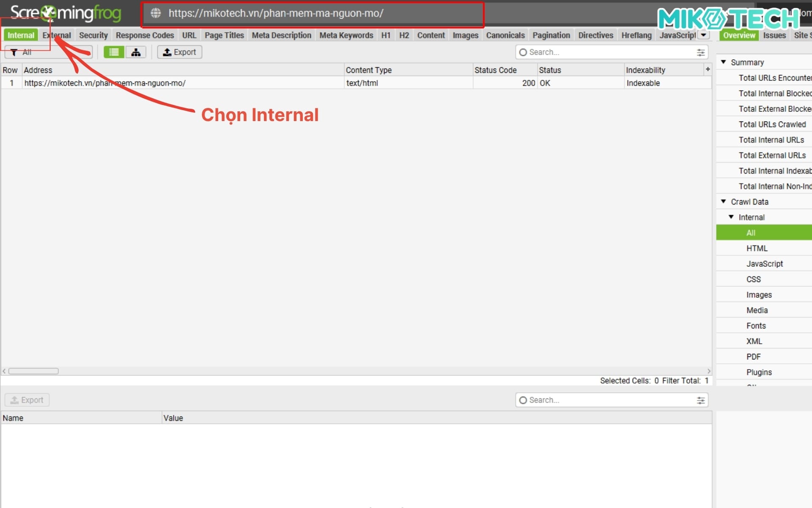The image size is (812, 508).
Task: Open the JavaScript tab dropdown arrow
Action: (704, 35)
